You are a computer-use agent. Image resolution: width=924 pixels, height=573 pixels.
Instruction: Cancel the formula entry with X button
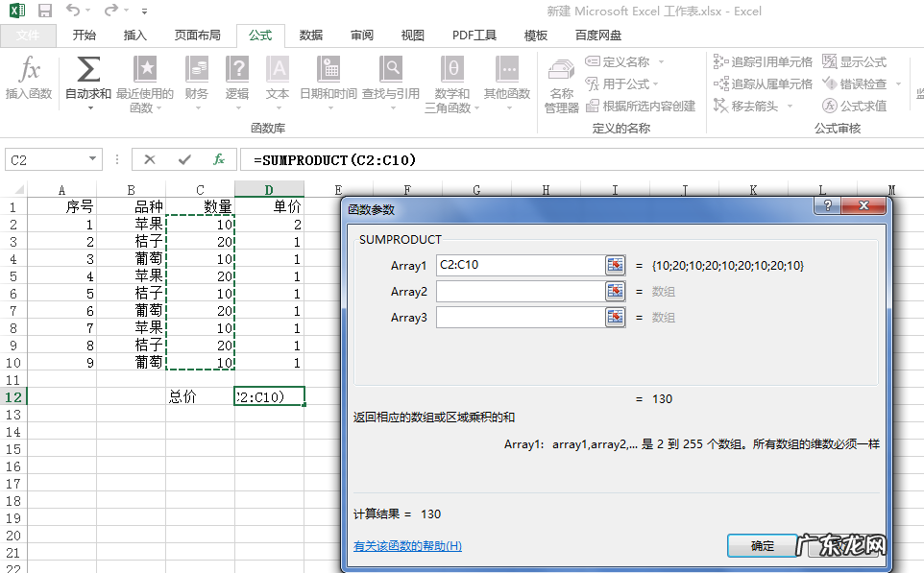150,159
